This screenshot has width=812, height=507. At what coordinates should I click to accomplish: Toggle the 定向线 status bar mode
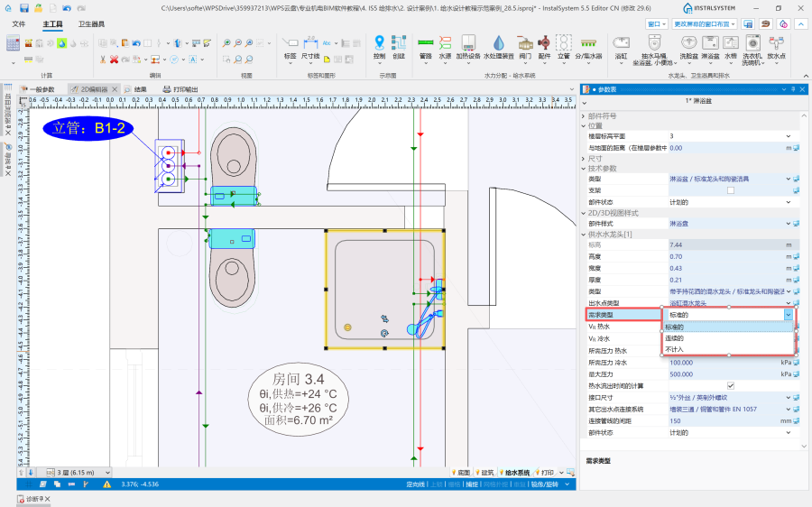[416, 484]
